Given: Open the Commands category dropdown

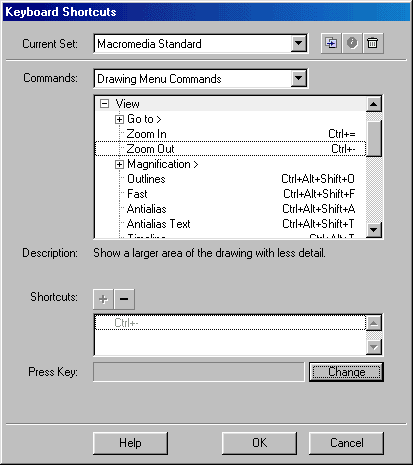Looking at the screenshot, I should [x=299, y=78].
